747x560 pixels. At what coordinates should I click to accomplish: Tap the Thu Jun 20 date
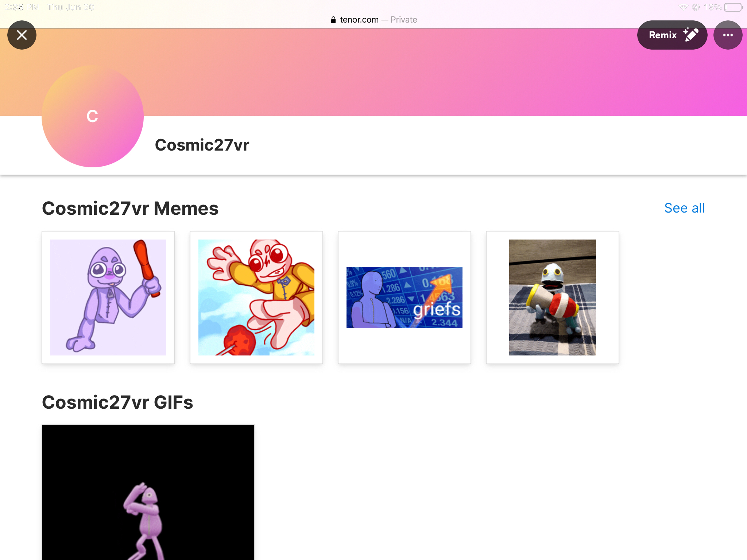[71, 7]
